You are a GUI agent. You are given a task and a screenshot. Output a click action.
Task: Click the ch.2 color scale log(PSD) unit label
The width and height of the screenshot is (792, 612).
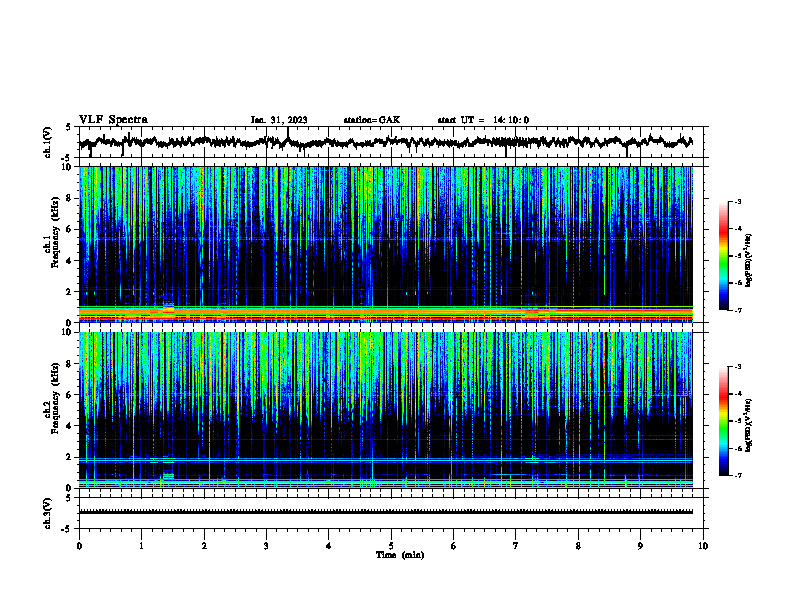pyautogui.click(x=749, y=425)
